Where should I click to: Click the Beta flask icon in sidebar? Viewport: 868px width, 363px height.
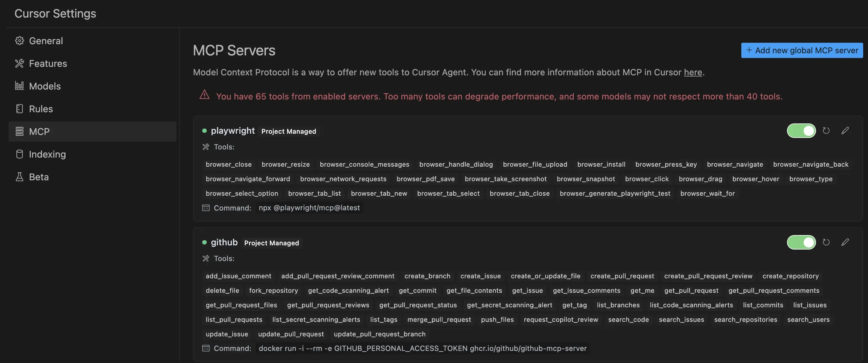pyautogui.click(x=20, y=177)
